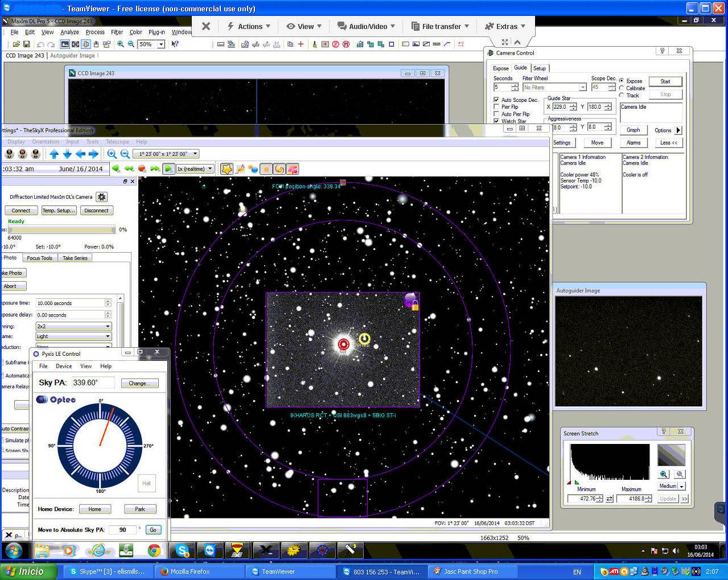The width and height of the screenshot is (728, 580).
Task: Select Expose radio button in Guide tab
Action: click(622, 81)
